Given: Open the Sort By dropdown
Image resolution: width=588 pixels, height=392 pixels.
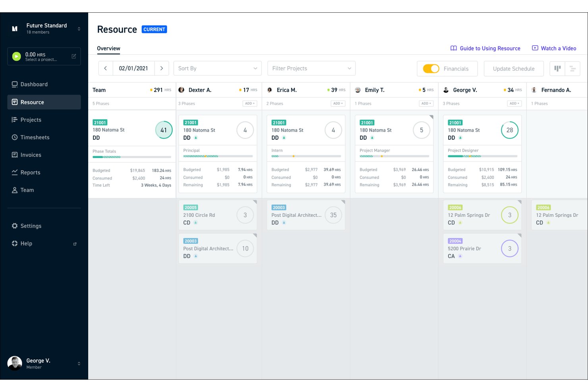Looking at the screenshot, I should pyautogui.click(x=218, y=68).
